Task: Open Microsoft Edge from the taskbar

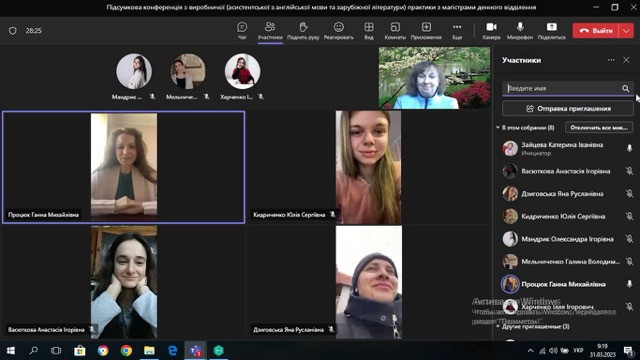Action: [x=172, y=351]
